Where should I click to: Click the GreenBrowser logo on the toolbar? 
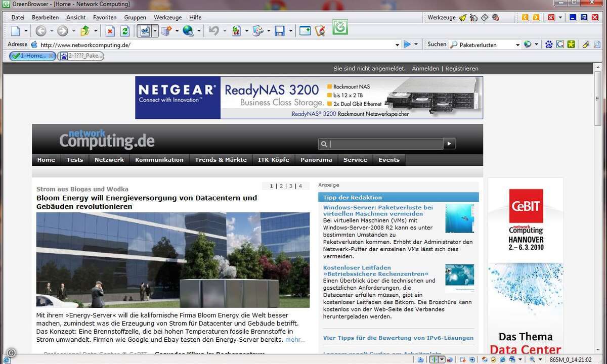coord(339,28)
